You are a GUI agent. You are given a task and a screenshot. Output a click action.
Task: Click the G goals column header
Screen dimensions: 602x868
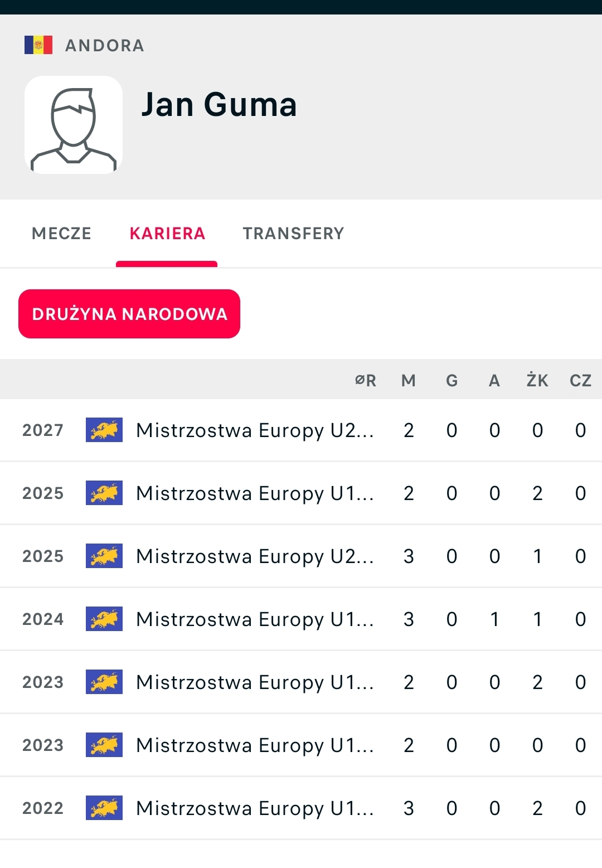[x=452, y=381]
